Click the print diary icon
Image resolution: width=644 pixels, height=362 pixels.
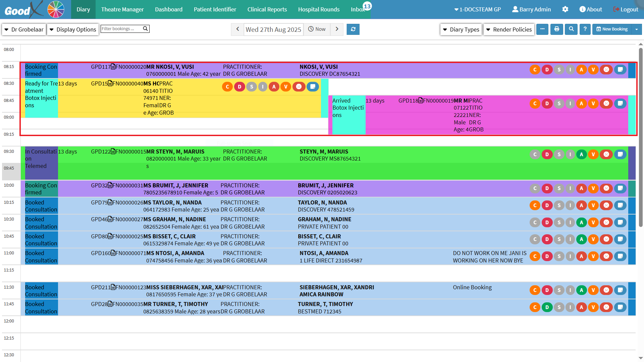pyautogui.click(x=557, y=29)
